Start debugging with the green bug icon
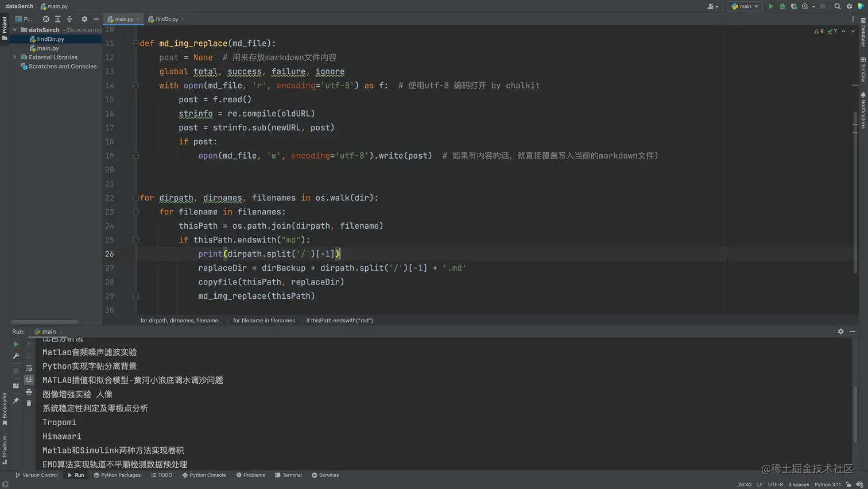 coord(782,6)
